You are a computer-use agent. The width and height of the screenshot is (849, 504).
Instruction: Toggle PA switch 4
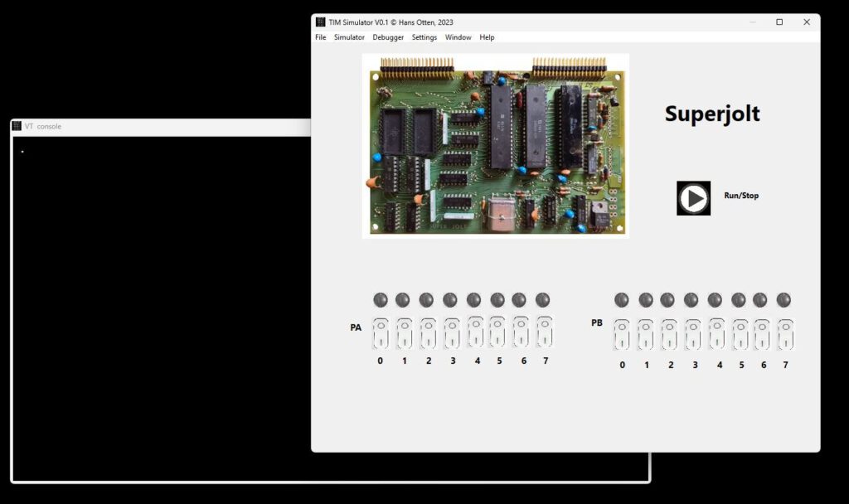tap(475, 332)
